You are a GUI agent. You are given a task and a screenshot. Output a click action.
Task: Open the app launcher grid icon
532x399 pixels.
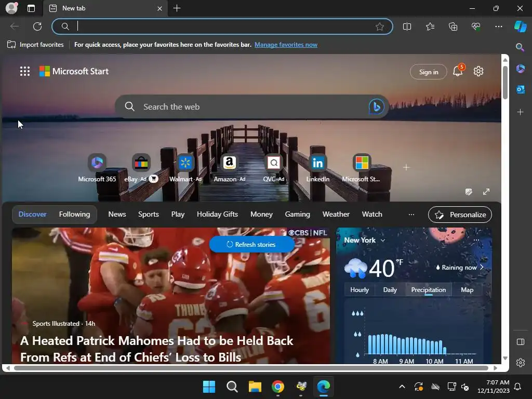(x=25, y=71)
